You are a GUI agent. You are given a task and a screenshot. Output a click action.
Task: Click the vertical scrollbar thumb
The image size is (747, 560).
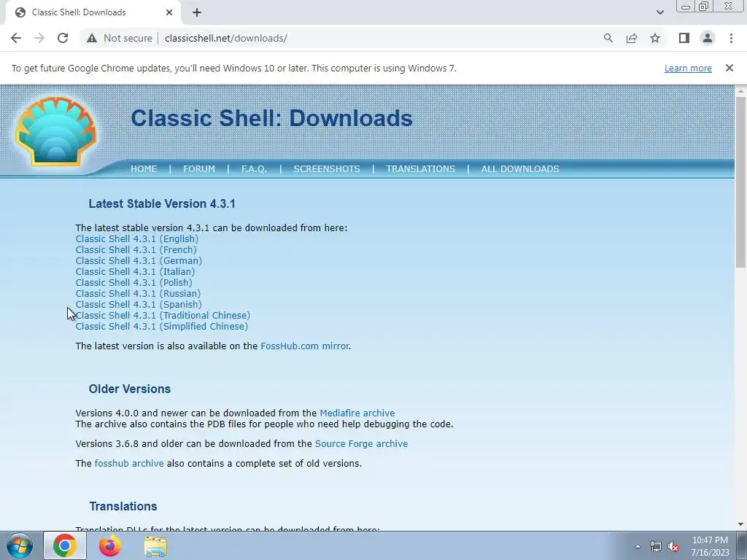click(741, 181)
